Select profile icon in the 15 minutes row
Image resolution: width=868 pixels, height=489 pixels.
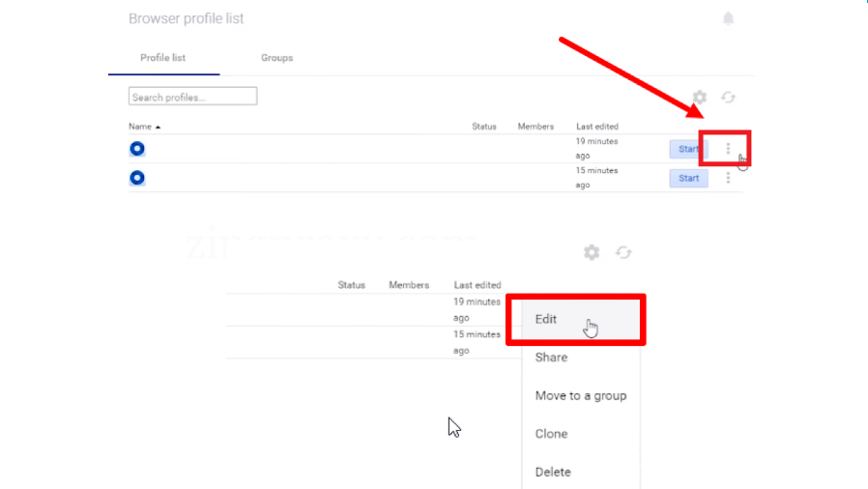point(137,178)
